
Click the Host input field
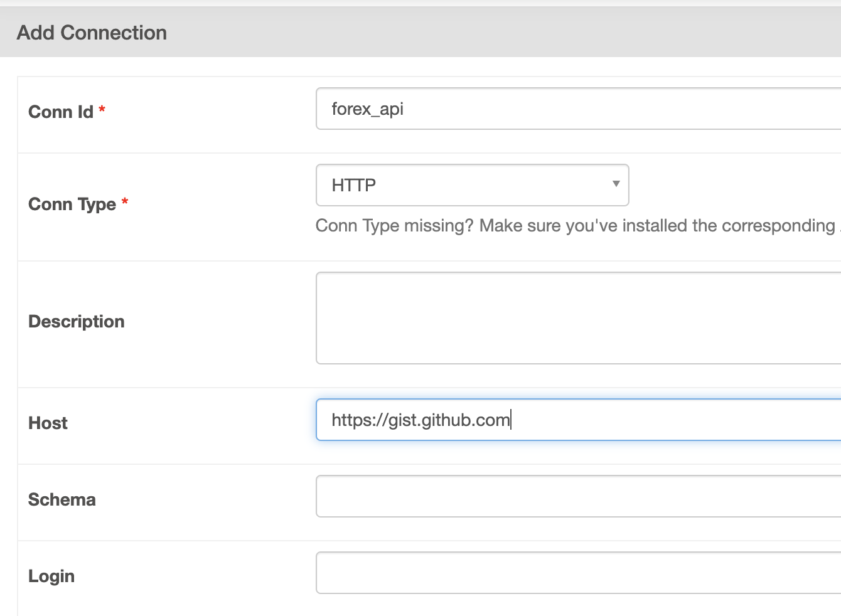coord(628,420)
